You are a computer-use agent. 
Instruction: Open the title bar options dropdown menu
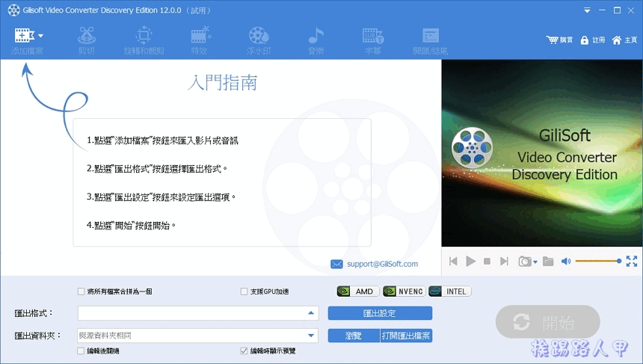pyautogui.click(x=587, y=10)
